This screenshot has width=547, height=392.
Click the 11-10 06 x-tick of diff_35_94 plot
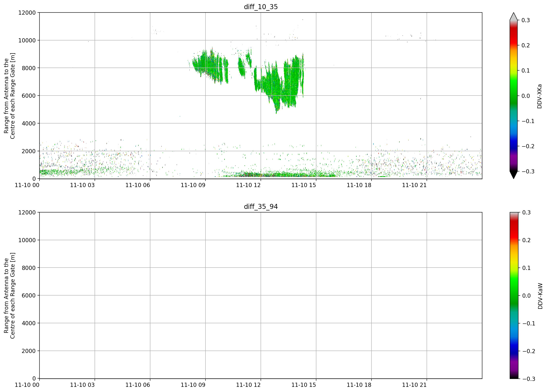point(138,385)
